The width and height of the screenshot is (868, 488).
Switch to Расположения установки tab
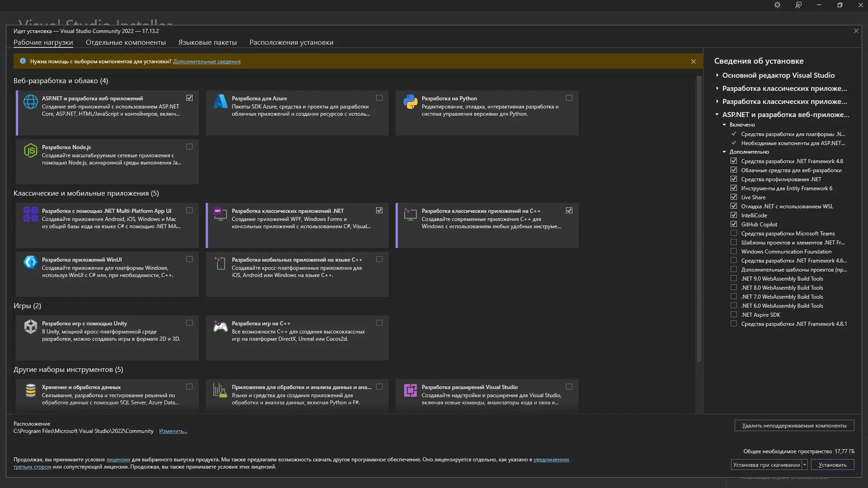291,42
